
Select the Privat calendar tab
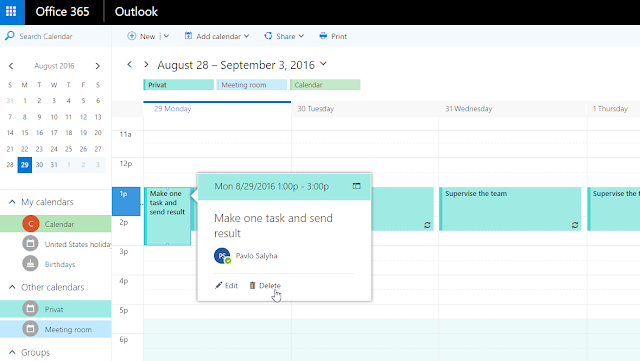pos(178,85)
